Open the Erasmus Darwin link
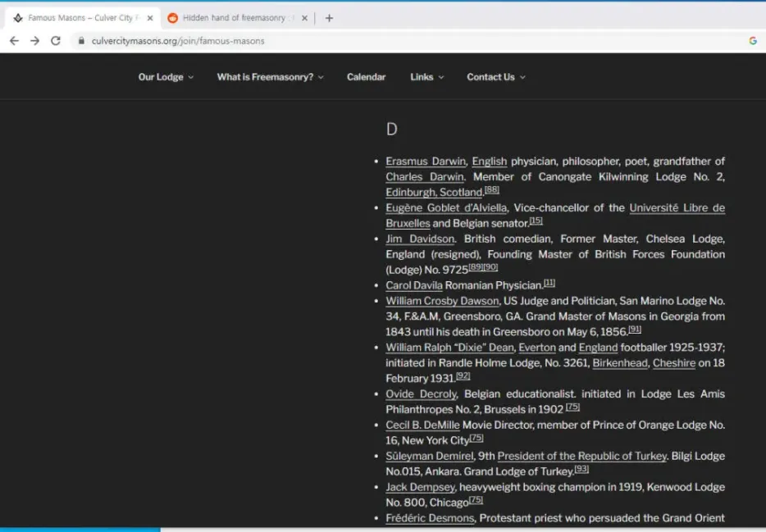The image size is (766, 532). (426, 161)
